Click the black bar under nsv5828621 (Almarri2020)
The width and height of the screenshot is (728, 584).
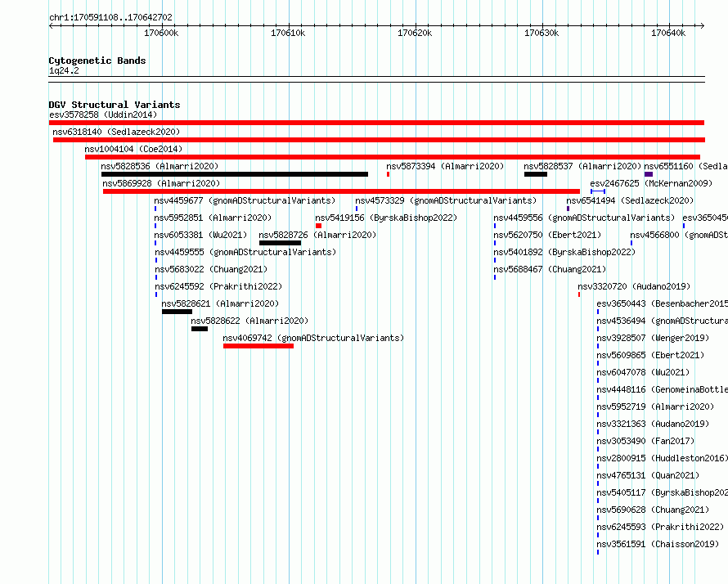tap(177, 312)
